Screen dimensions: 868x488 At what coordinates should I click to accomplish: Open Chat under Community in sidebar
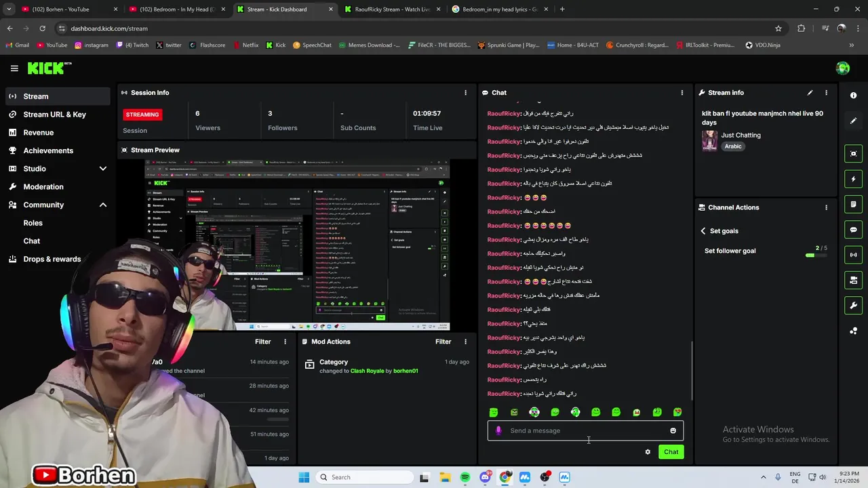(32, 241)
